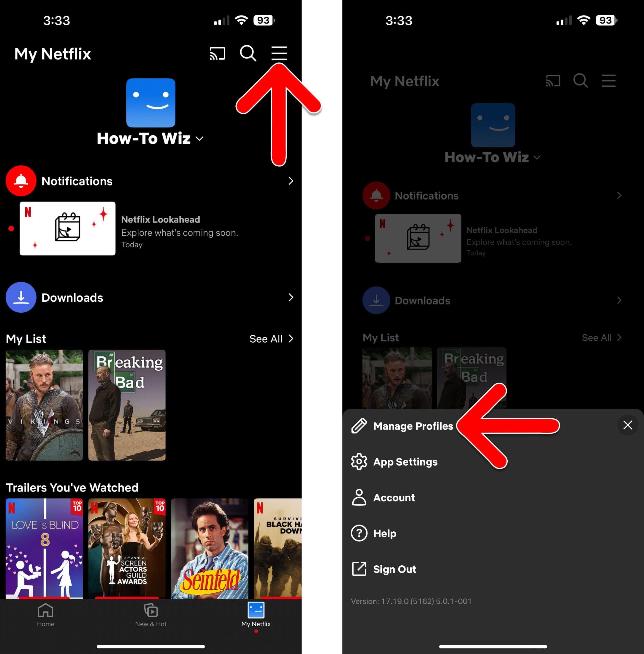This screenshot has height=654, width=644.
Task: Tap battery 93 indicator in left status bar
Action: 264,20
